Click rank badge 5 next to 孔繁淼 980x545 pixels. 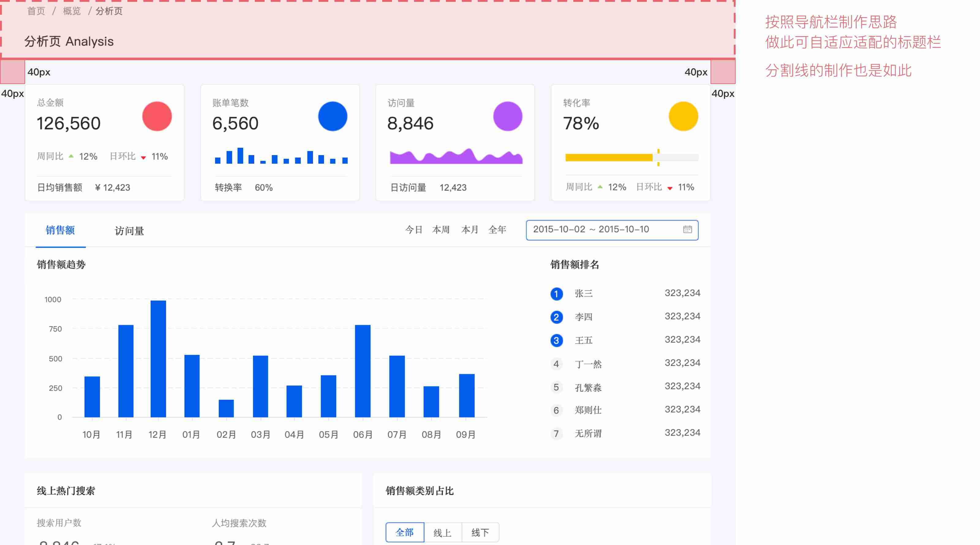point(556,387)
